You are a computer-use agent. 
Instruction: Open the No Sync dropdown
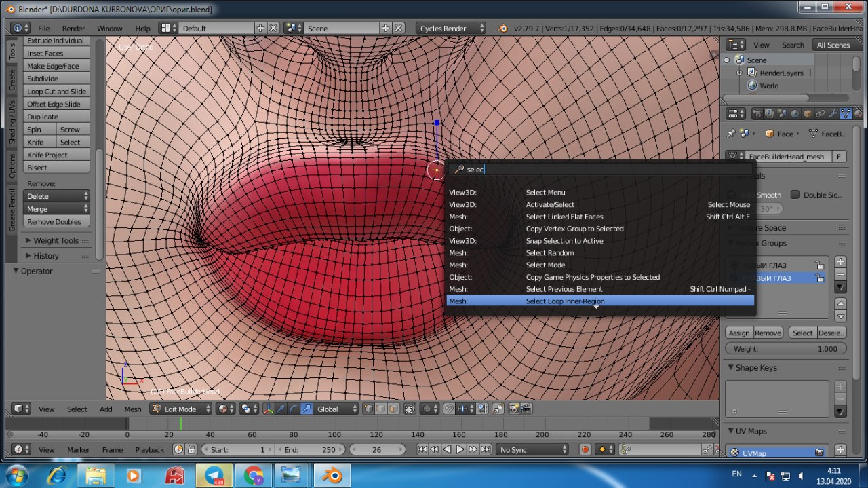[x=532, y=449]
